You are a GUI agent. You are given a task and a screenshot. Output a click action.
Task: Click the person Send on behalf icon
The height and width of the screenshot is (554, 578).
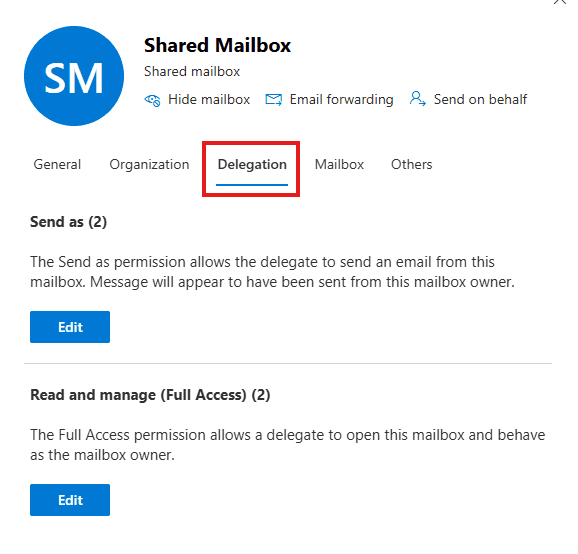coord(417,99)
